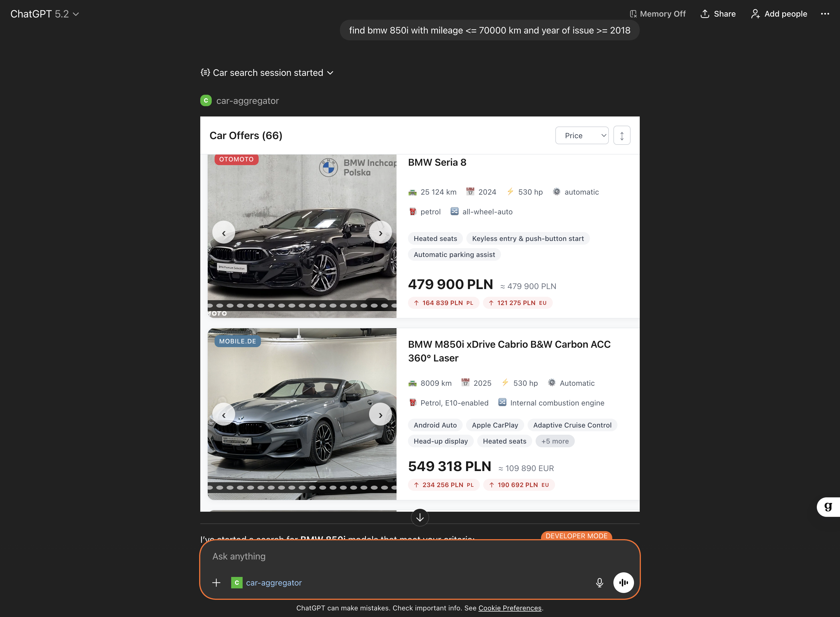
Task: Toggle Memory Off setting
Action: point(657,14)
